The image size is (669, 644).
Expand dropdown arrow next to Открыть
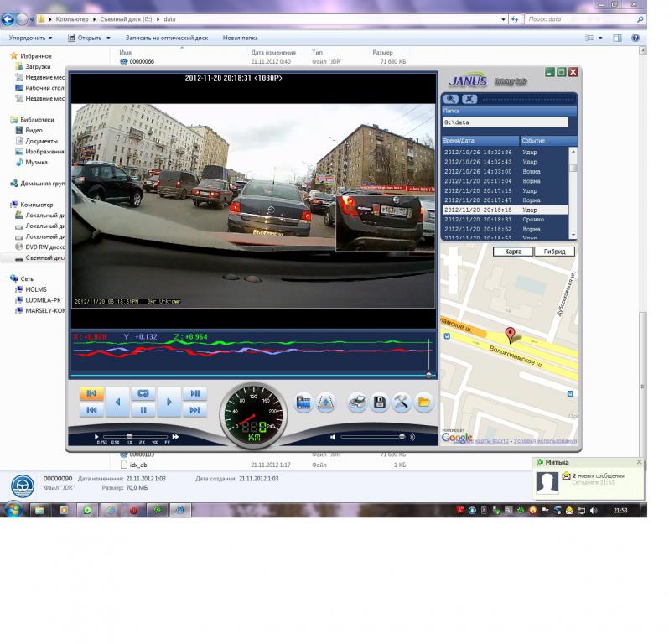108,38
